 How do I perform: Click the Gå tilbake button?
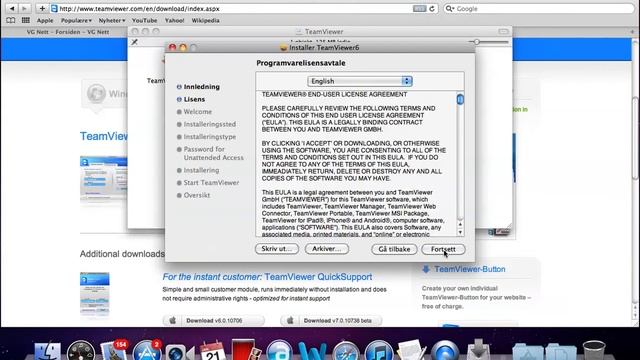pos(394,249)
